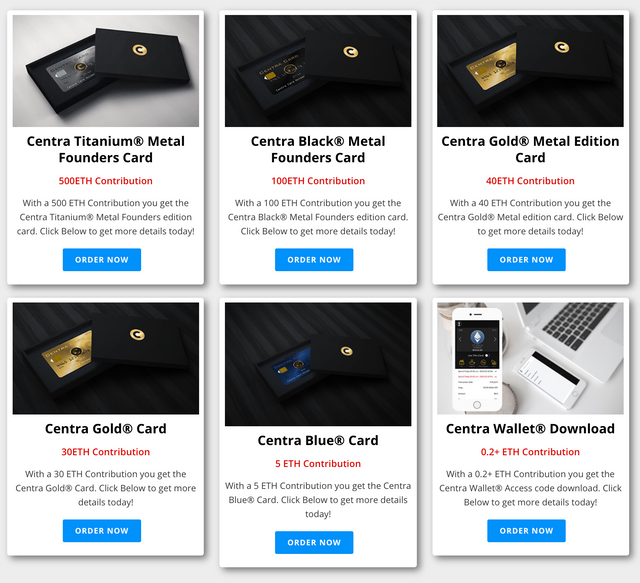Click the Centra Gold Metal Edition Card title
Viewport: 640px width, 583px height.
(530, 149)
